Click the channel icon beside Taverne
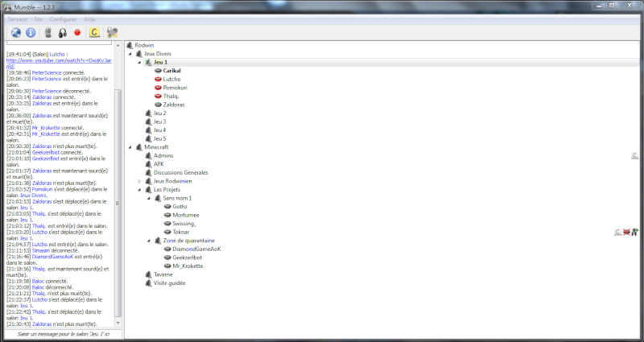This screenshot has height=342, width=644. coord(148,274)
